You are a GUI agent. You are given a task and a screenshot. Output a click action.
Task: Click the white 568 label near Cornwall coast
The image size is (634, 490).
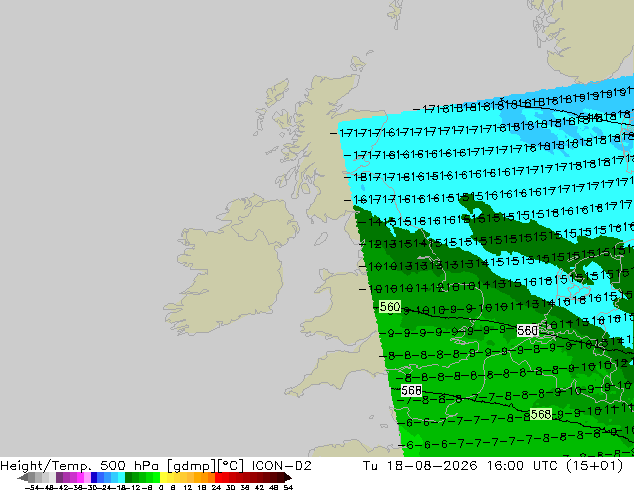coord(411,391)
